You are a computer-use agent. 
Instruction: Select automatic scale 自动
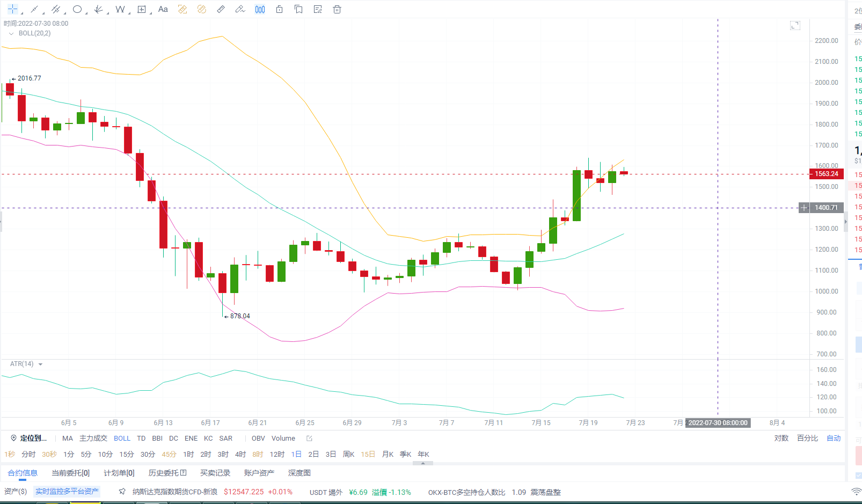coord(834,438)
